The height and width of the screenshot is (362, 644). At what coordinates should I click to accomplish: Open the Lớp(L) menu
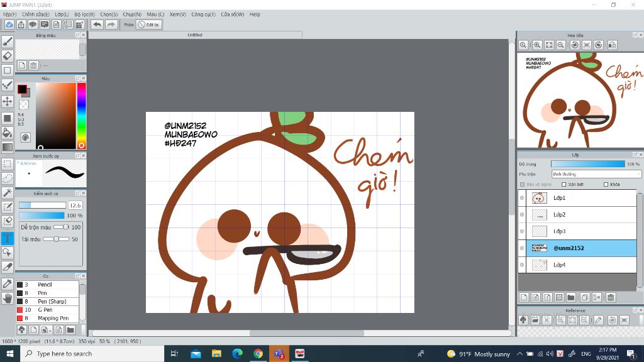point(62,14)
